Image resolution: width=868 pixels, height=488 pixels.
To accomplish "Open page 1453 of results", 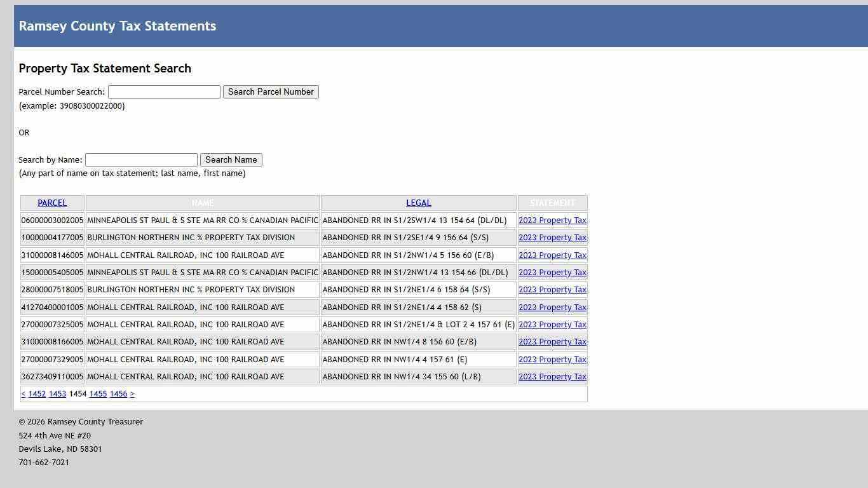I will click(x=57, y=393).
